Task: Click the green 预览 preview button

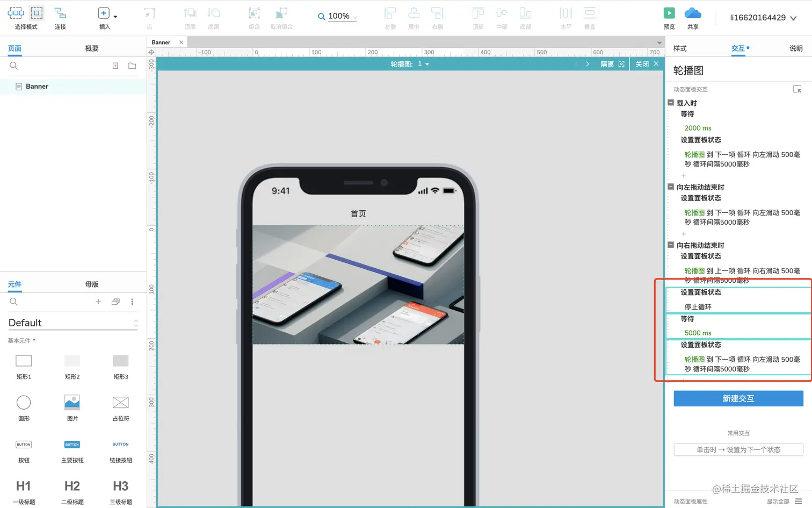Action: (x=669, y=13)
